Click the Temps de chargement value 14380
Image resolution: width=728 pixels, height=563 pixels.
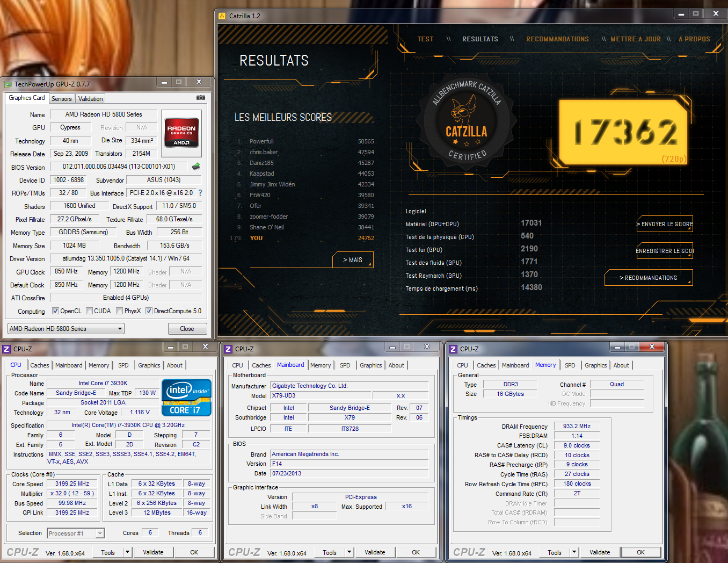pos(532,287)
